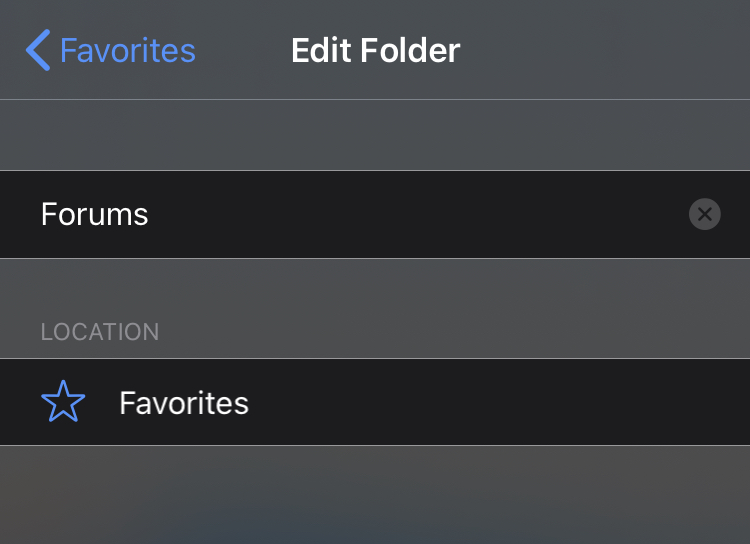The width and height of the screenshot is (750, 544).
Task: Place cursor after the word Forums
Action: 150,214
